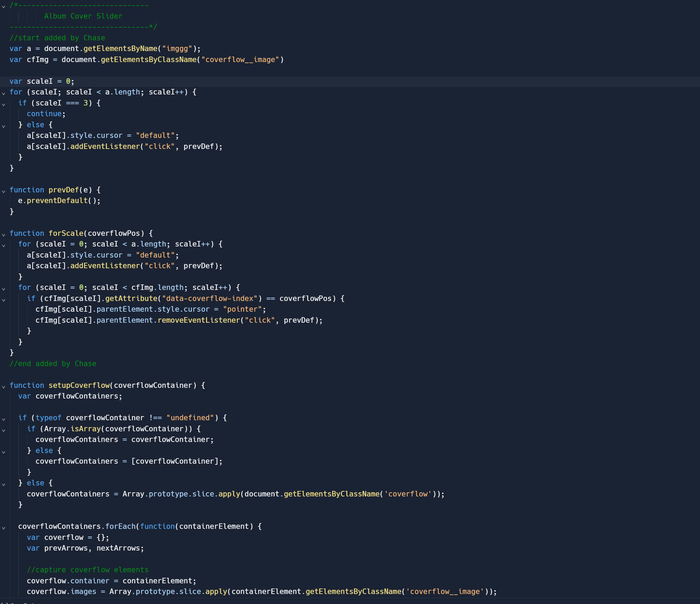This screenshot has width=700, height=604.
Task: Click the //end added by Chase comment
Action: (x=53, y=364)
